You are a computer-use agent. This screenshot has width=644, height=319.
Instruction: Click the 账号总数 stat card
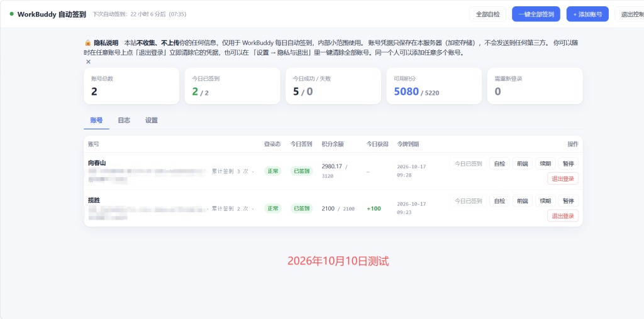[131, 86]
